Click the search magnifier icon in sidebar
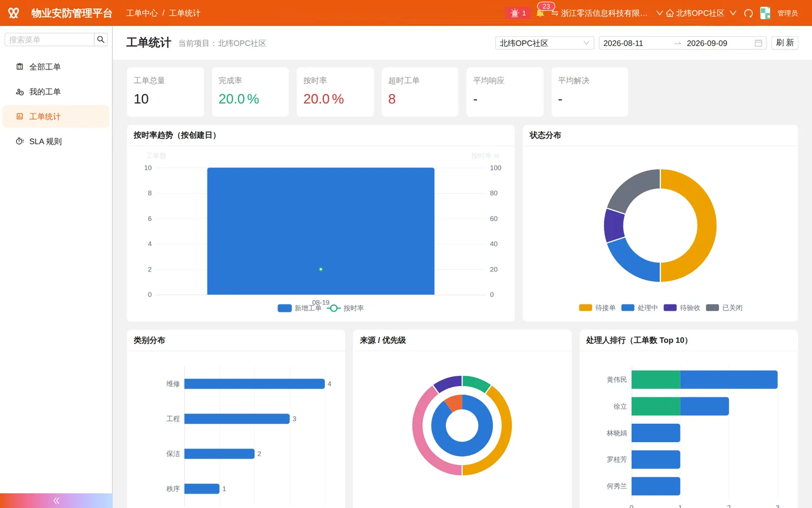Viewport: 812px width, 508px height. tap(101, 40)
